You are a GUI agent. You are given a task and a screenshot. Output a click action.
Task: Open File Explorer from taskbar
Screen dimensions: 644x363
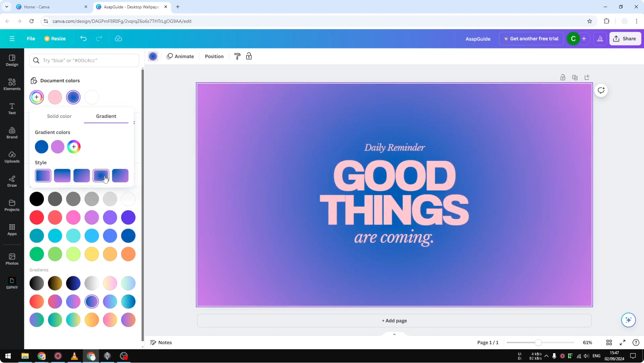click(x=25, y=356)
